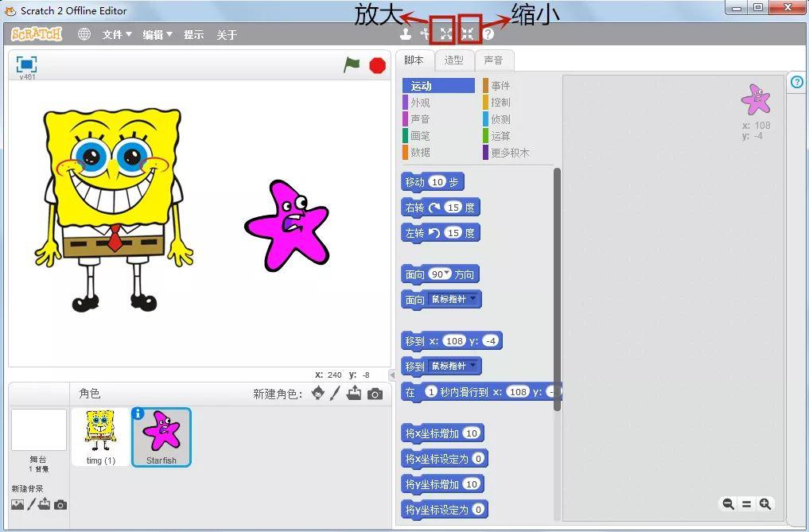The image size is (809, 532).
Task: Open the Starfish sprite info button
Action: [138, 414]
